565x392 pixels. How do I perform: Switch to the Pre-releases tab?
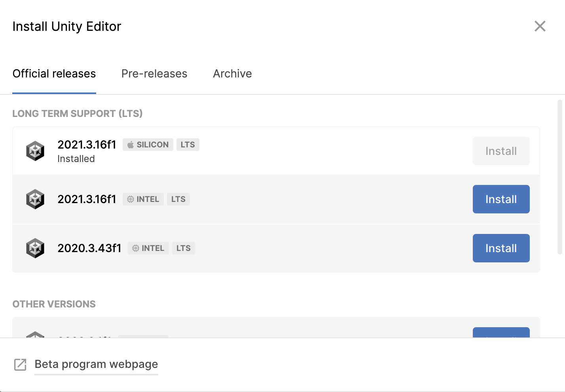pyautogui.click(x=154, y=73)
